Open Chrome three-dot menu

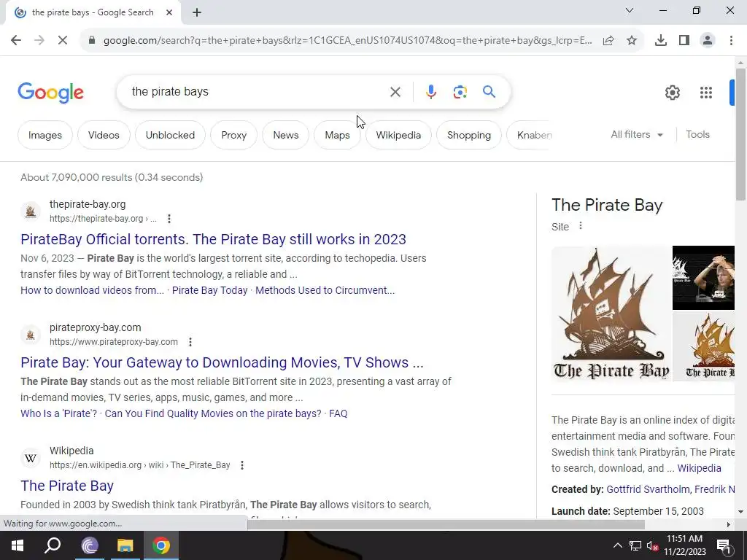point(731,41)
